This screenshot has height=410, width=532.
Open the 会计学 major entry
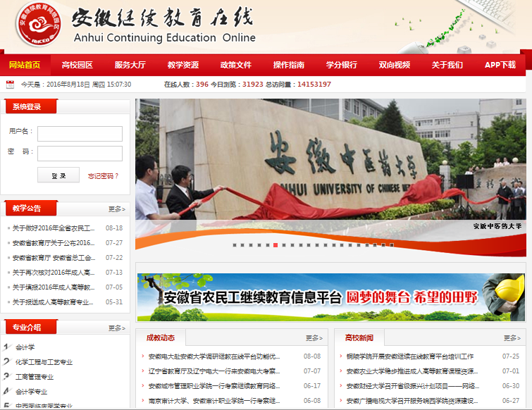[25, 347]
